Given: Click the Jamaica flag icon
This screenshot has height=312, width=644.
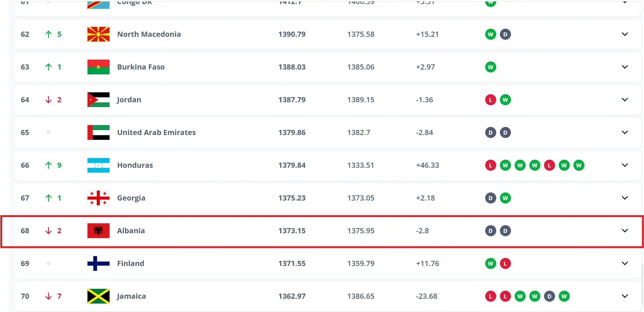Looking at the screenshot, I should coord(99,296).
